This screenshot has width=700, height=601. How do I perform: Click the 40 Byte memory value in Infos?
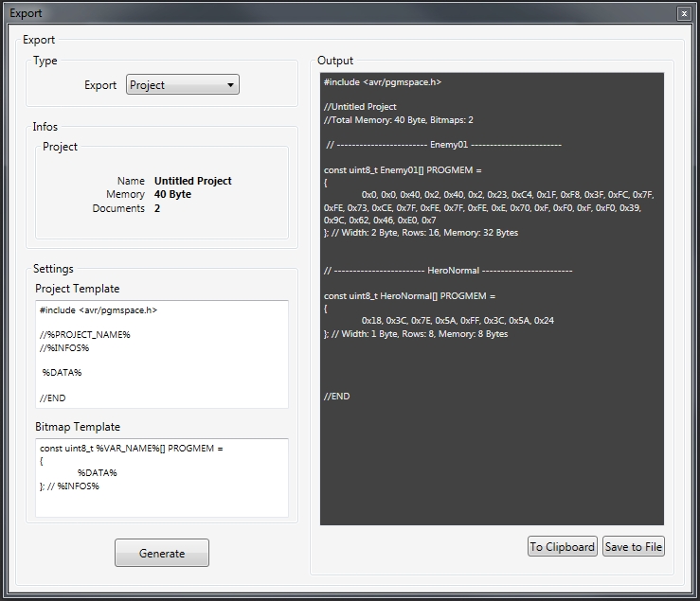click(x=172, y=194)
